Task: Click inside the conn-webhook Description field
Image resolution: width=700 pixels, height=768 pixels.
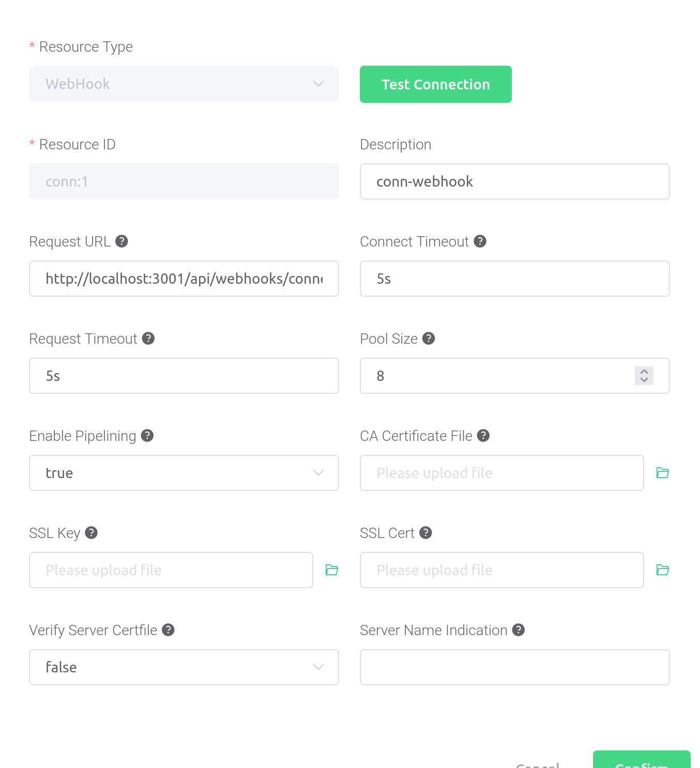Action: (x=514, y=181)
